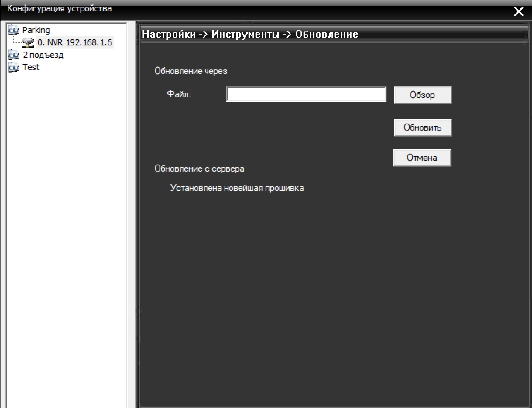
Task: Click the Конфигурация устройства title bar text
Action: pyautogui.click(x=59, y=9)
